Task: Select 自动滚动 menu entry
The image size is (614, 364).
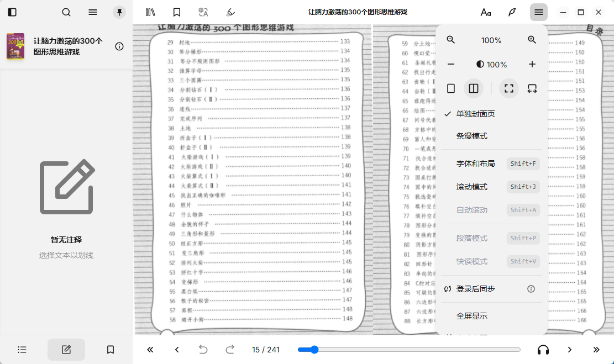Action: [x=491, y=210]
